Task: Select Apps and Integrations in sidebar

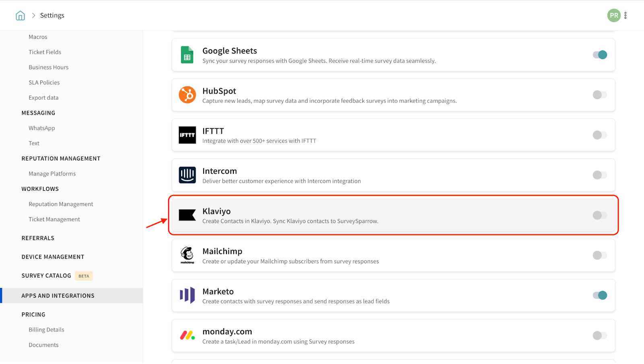Action: coord(58,296)
